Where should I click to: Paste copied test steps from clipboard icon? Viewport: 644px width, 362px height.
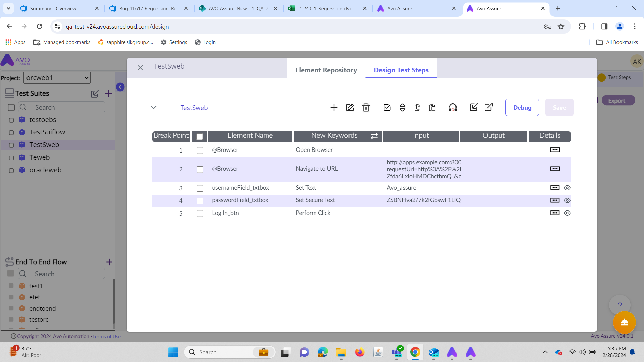(x=432, y=107)
